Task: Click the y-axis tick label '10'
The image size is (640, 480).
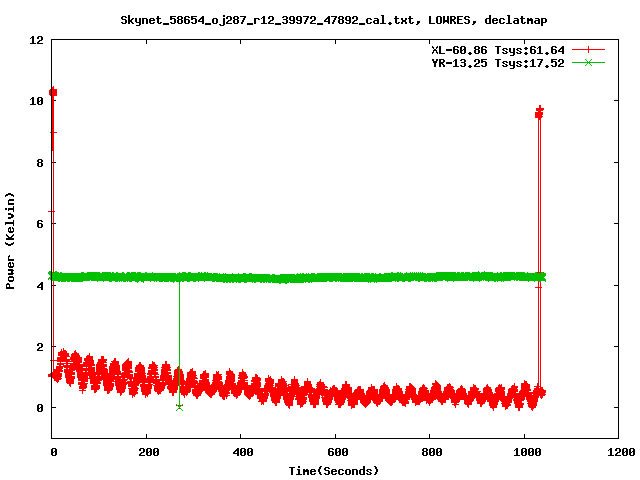Action: [x=36, y=101]
